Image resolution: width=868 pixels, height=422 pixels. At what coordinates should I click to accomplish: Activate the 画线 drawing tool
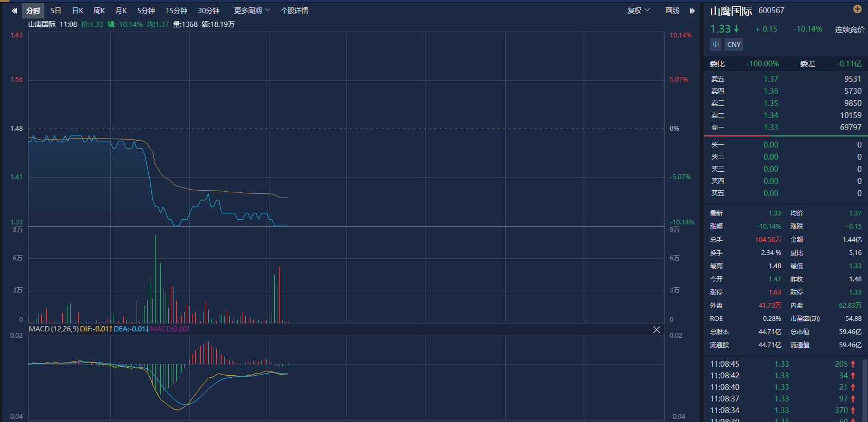pos(672,11)
